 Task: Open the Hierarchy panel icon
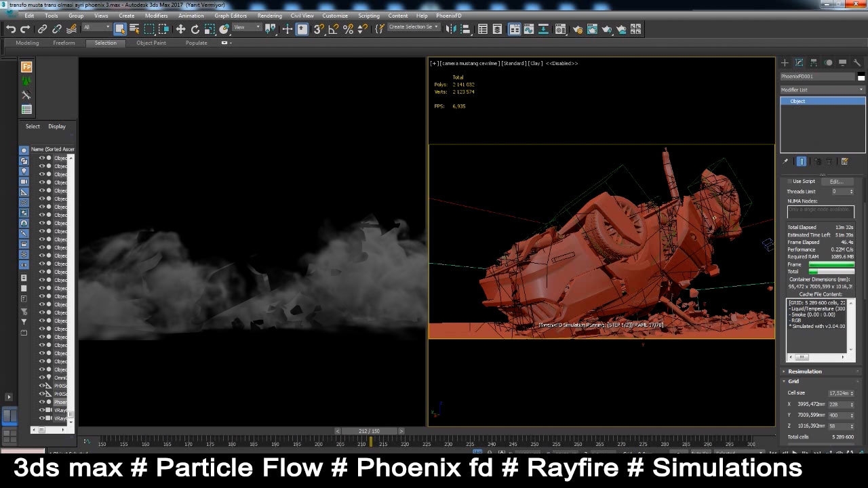pyautogui.click(x=814, y=62)
